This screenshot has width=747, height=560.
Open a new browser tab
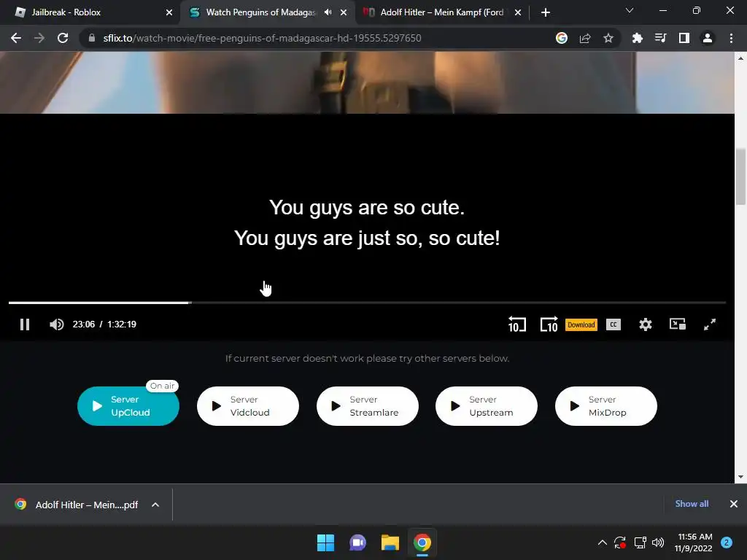coord(546,12)
